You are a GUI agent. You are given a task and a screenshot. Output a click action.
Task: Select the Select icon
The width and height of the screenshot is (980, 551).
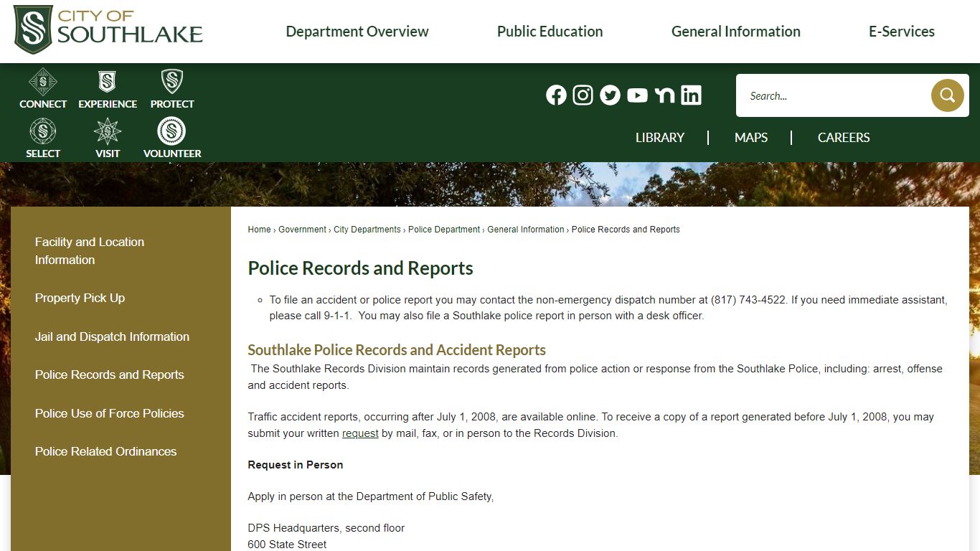click(43, 138)
